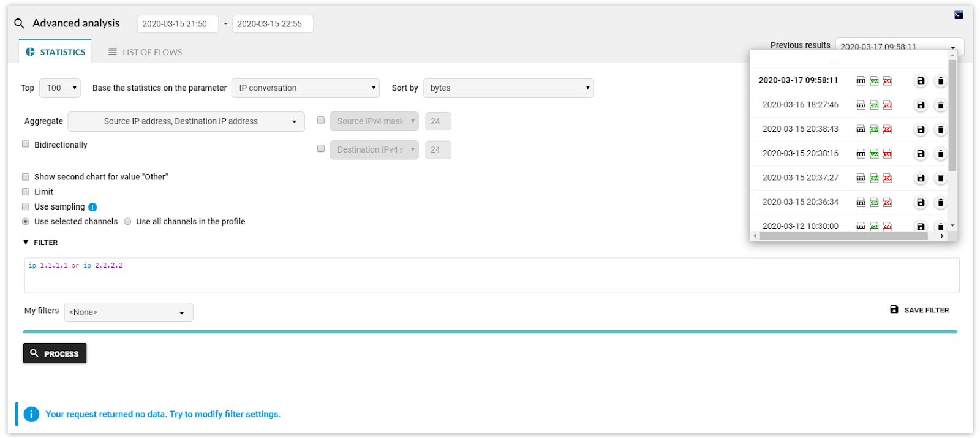Select Use all channels in the profile
Viewport: 980px width, 438px height.
tap(127, 222)
